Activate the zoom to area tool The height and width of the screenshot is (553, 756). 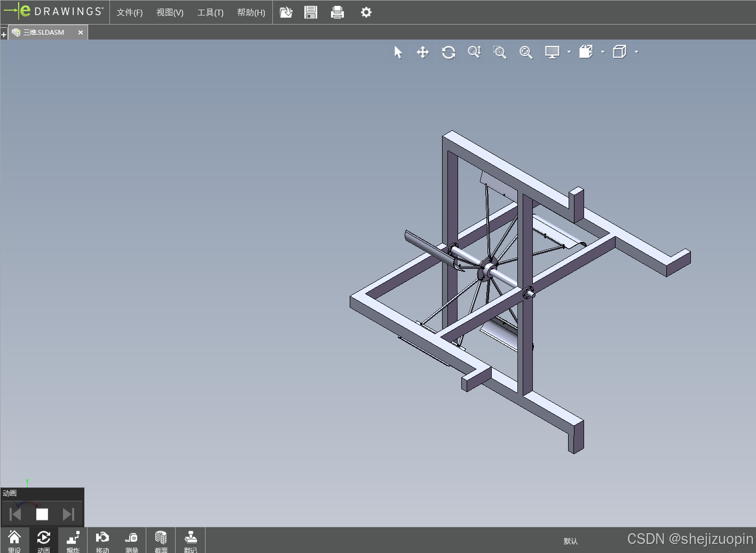(x=500, y=52)
